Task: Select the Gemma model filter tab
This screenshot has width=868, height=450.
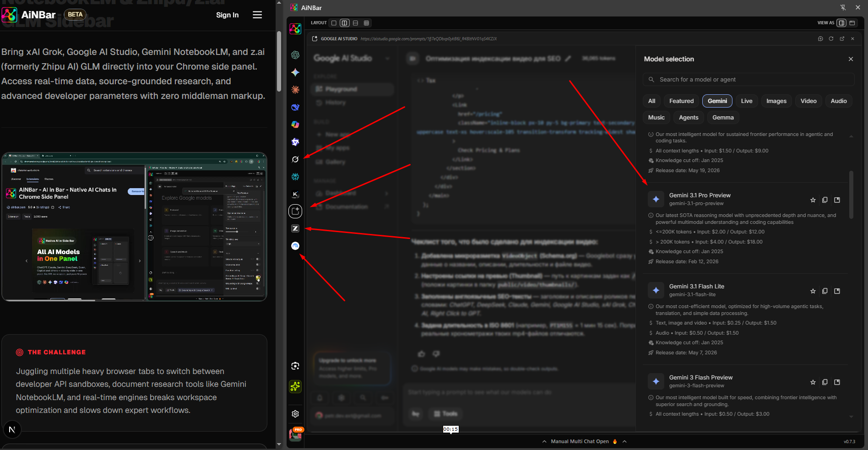Action: pyautogui.click(x=723, y=118)
